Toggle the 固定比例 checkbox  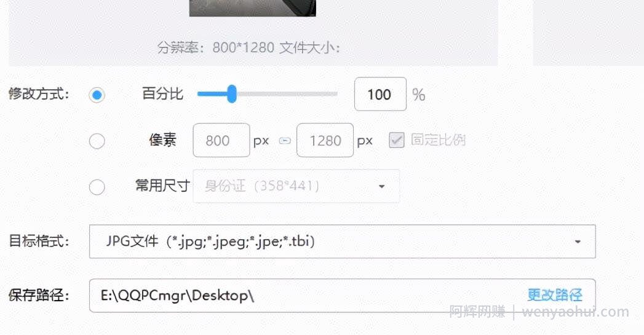[396, 140]
